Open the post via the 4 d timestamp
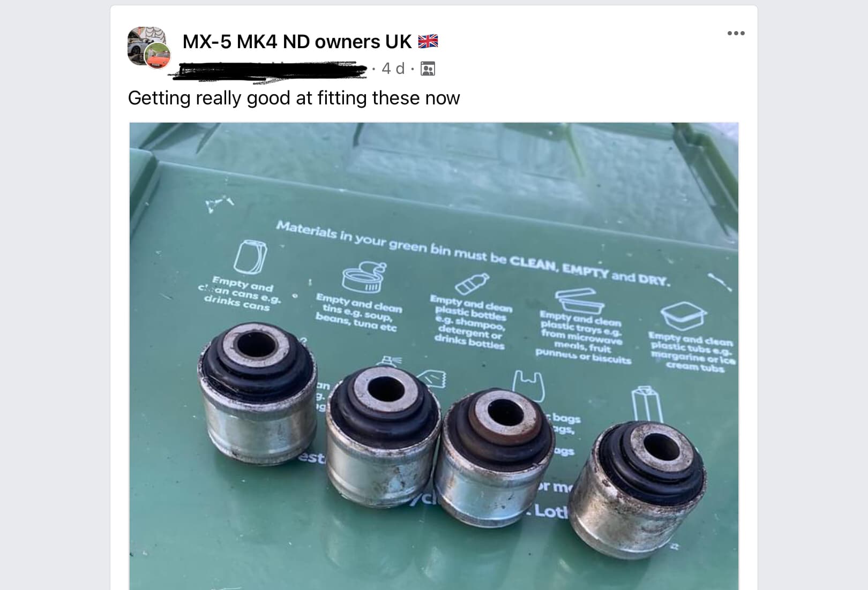 coord(393,69)
